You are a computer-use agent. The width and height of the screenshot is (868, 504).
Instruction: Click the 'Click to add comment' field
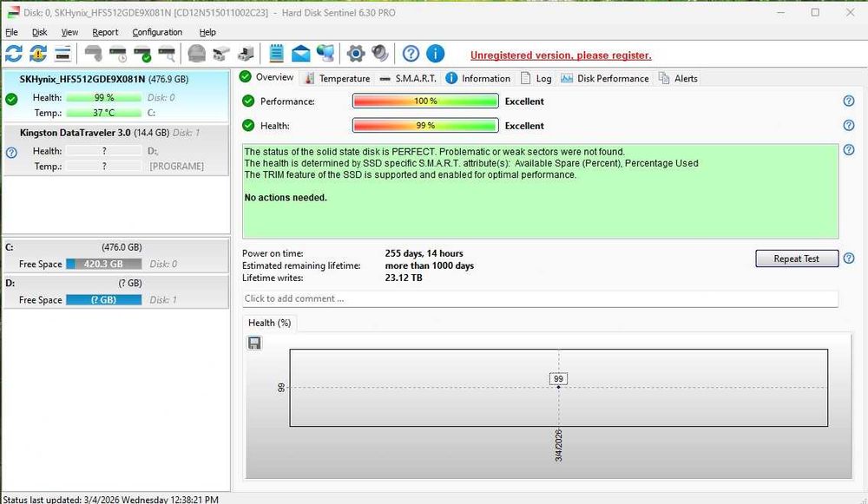tap(540, 298)
